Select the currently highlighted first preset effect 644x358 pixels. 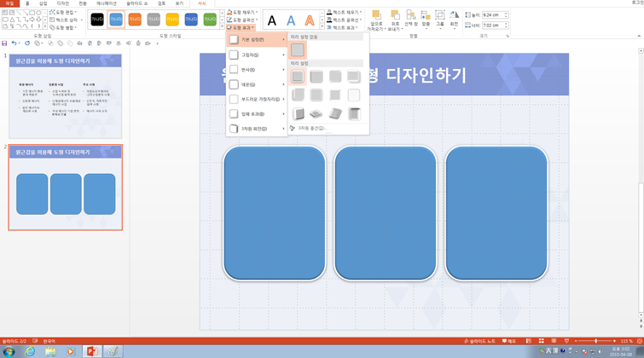click(298, 77)
